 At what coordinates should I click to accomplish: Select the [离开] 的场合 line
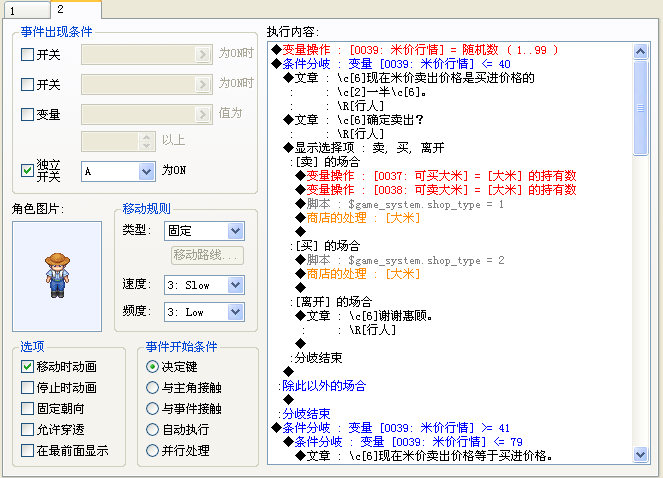[x=331, y=302]
